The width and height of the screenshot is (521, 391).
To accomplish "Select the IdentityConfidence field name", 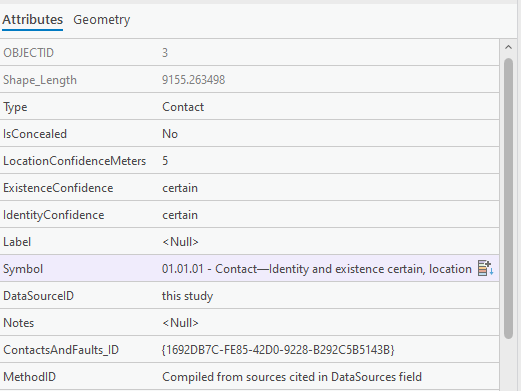I will 54,215.
